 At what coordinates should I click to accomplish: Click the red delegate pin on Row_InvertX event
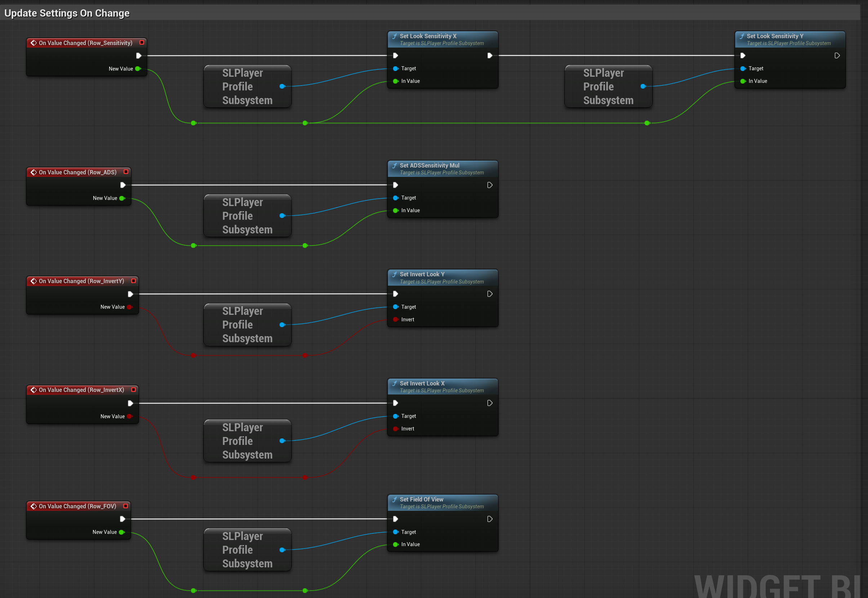pos(133,390)
